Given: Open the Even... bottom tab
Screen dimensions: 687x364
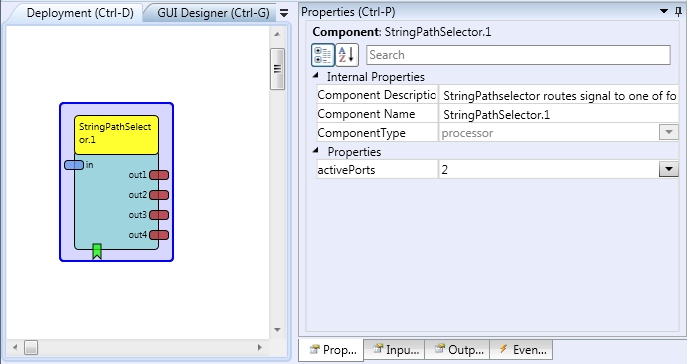Looking at the screenshot, I should 521,350.
